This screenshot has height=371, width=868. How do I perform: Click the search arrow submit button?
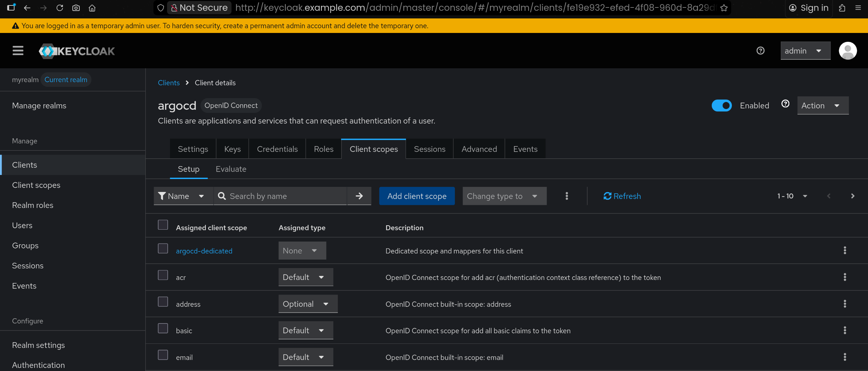(359, 196)
